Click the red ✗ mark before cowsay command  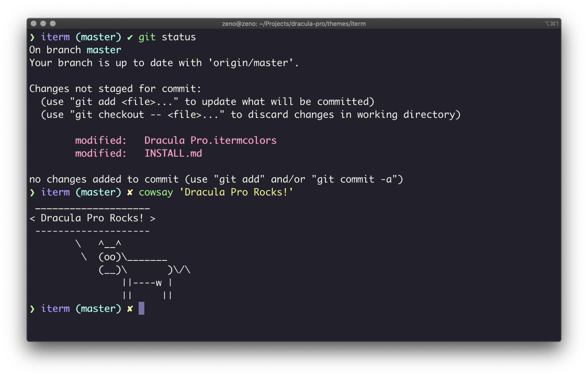click(x=130, y=192)
